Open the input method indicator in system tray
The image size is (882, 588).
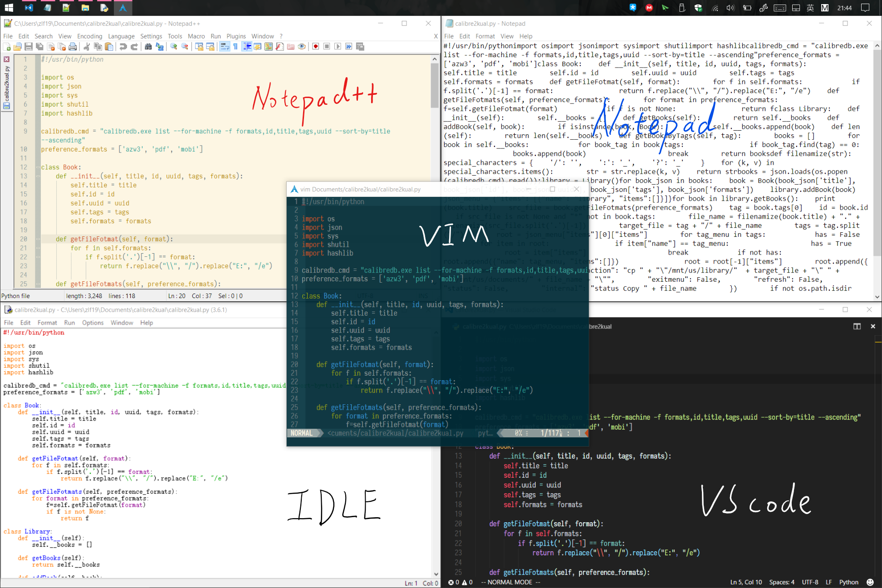[x=810, y=8]
